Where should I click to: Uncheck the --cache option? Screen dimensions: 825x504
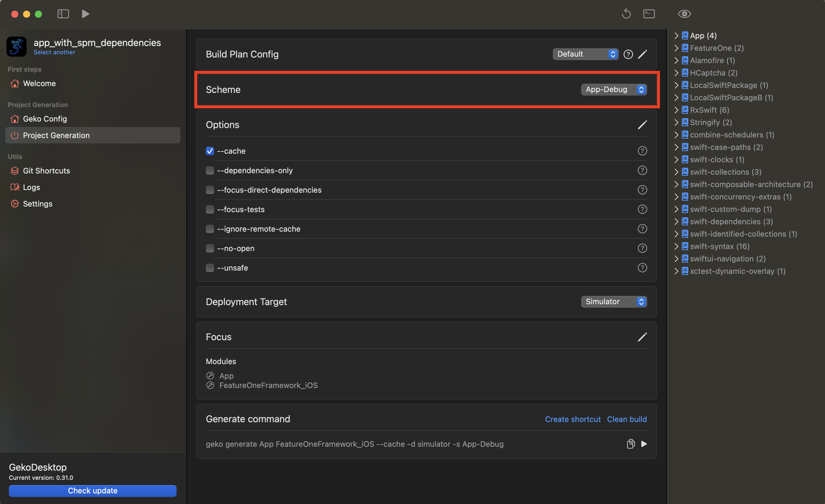pos(210,151)
